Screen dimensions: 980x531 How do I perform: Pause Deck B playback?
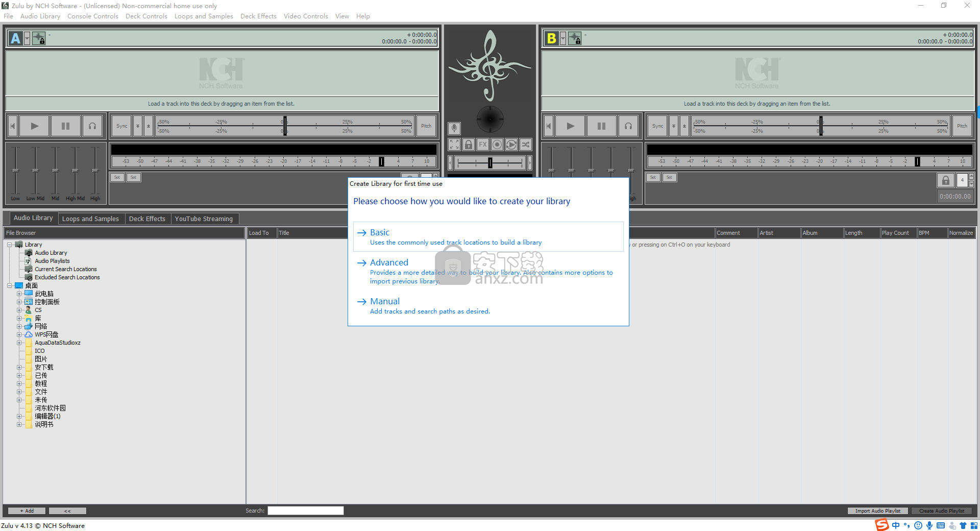[601, 126]
